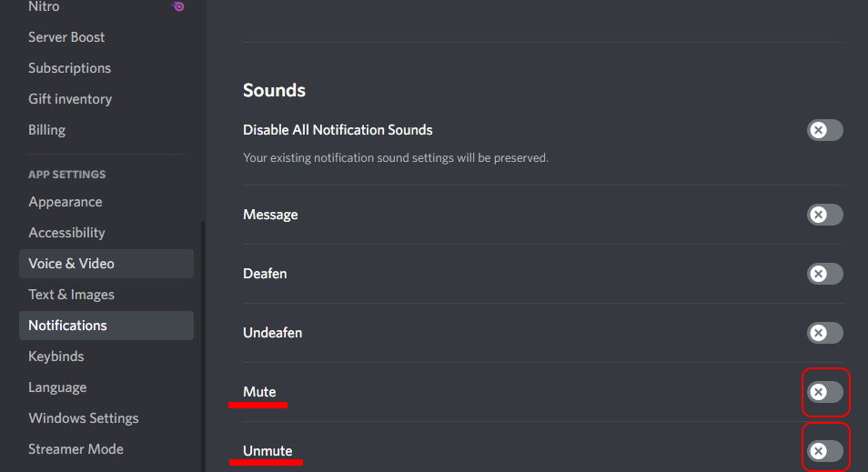This screenshot has width=868, height=472.
Task: Click the Nitro badge icon
Action: point(178,6)
